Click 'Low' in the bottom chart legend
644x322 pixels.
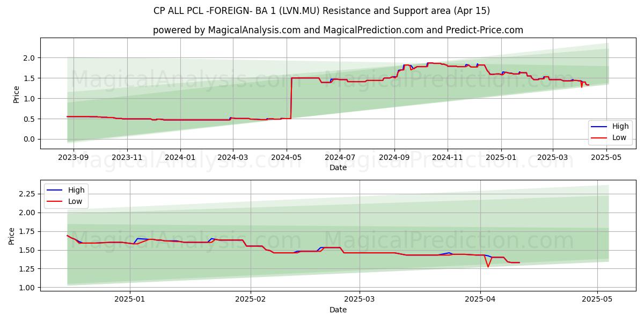pyautogui.click(x=75, y=201)
